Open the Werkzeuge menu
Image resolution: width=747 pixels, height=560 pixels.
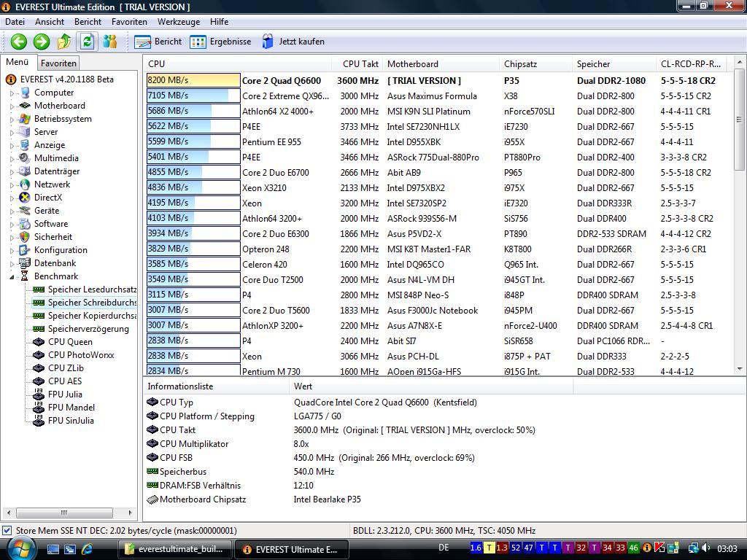179,22
